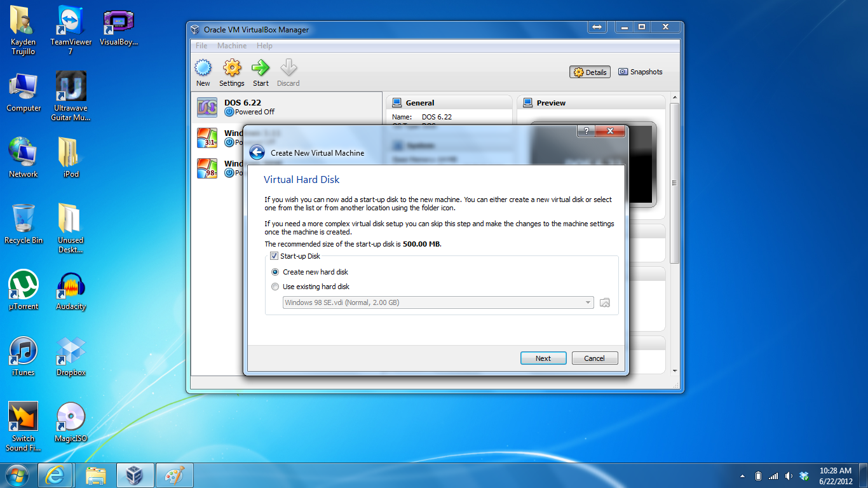The height and width of the screenshot is (488, 868).
Task: Open Network desktop icon
Action: coord(24,158)
